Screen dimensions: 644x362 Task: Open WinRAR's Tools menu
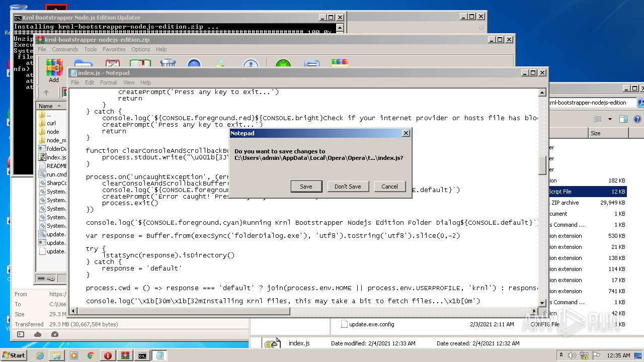[x=91, y=49]
